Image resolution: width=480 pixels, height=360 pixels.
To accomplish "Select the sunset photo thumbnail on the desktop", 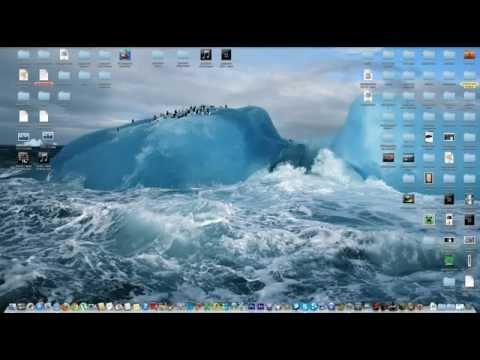I will [x=388, y=157].
